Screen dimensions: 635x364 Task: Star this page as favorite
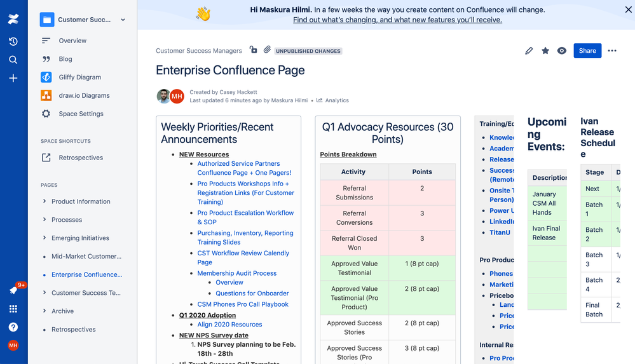(x=545, y=51)
